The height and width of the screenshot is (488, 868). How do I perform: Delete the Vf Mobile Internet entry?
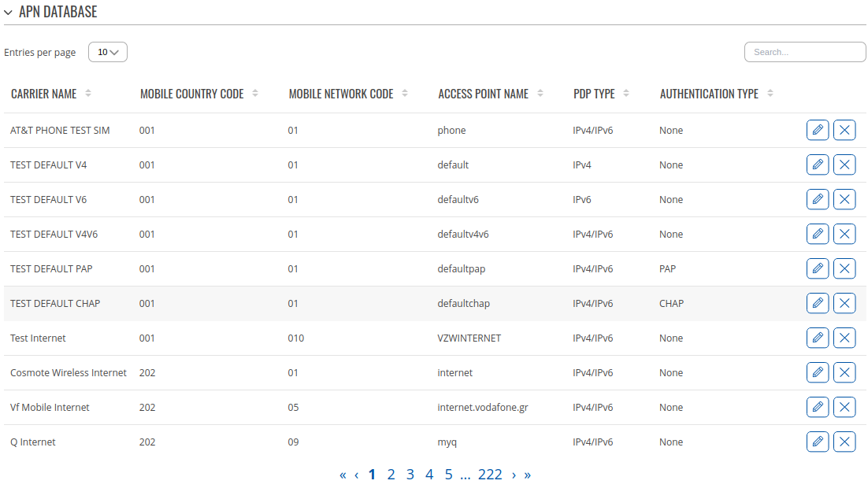point(844,407)
